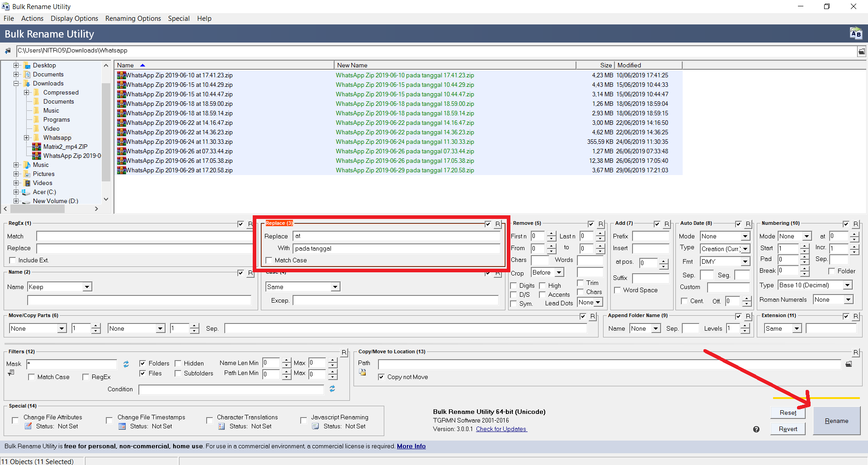Click the refresh icon next to Mask filter
This screenshot has width=868, height=465.
[x=126, y=364]
